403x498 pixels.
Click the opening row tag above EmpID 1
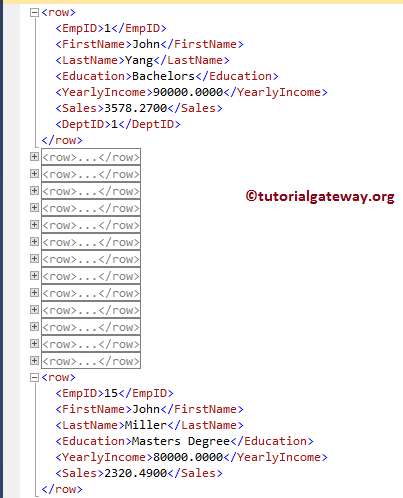pos(59,13)
